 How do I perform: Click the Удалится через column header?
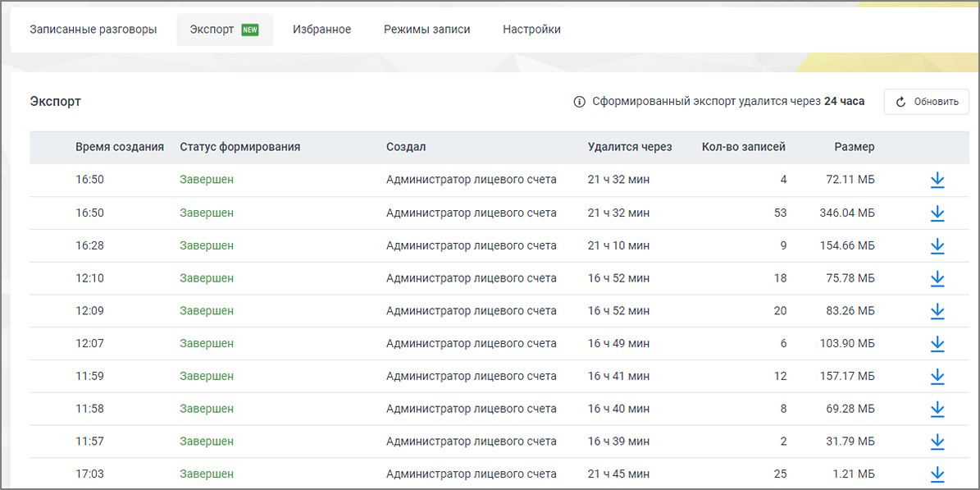coord(630,147)
